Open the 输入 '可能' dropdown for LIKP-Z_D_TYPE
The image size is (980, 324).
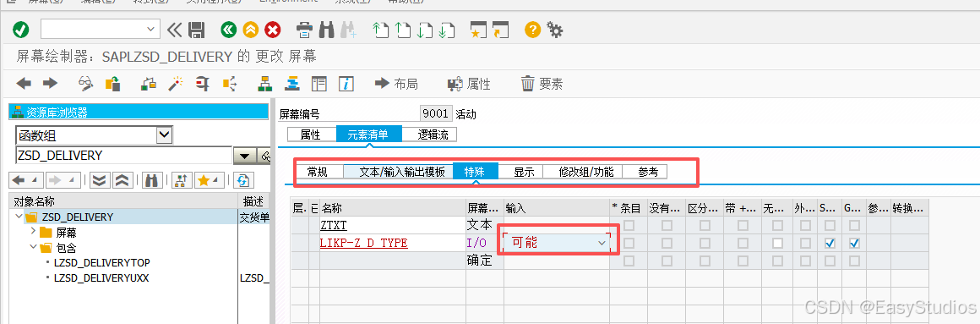(x=602, y=243)
